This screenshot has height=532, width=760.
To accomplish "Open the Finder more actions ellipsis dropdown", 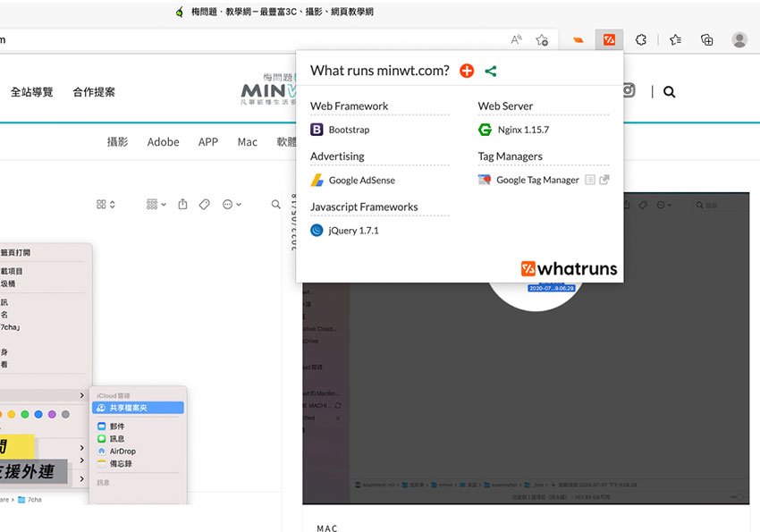I will 232,205.
